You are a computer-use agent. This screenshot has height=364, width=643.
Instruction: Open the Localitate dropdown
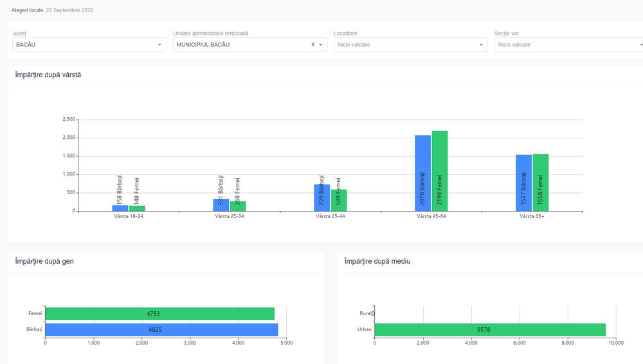point(410,44)
